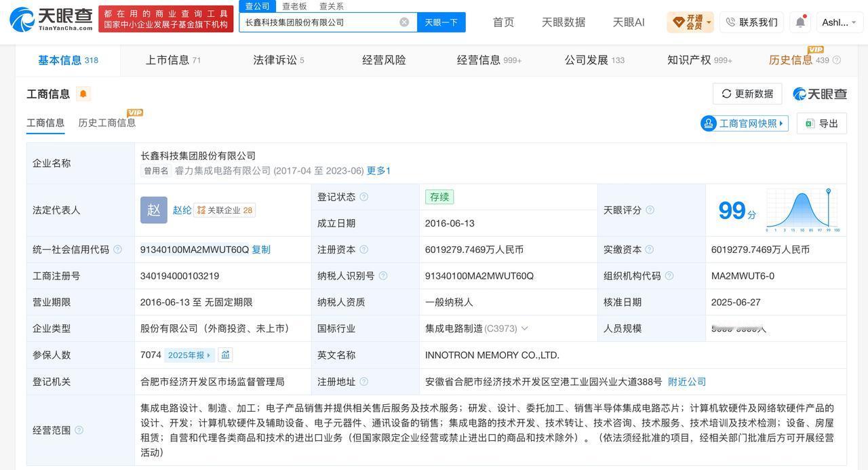Click the insured-count chart icon beside 2025年报

coord(225,355)
